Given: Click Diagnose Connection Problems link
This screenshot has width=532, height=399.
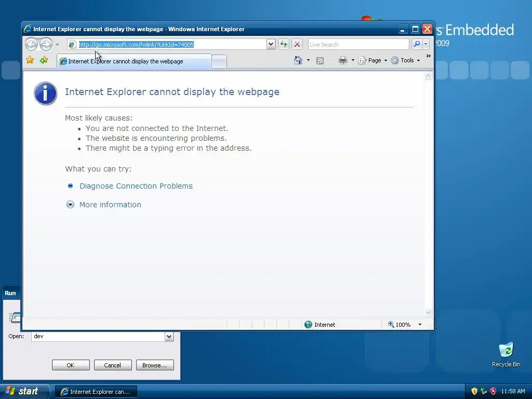Looking at the screenshot, I should [136, 186].
